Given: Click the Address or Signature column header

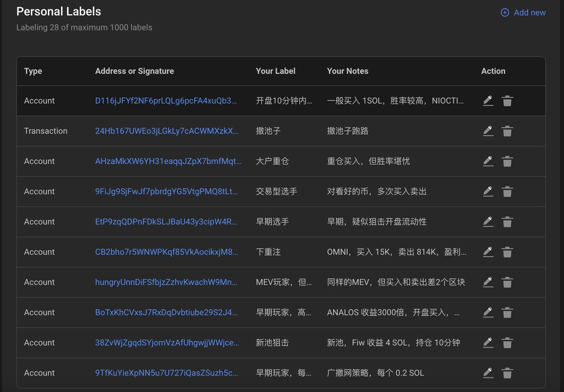Looking at the screenshot, I should pyautogui.click(x=134, y=71).
